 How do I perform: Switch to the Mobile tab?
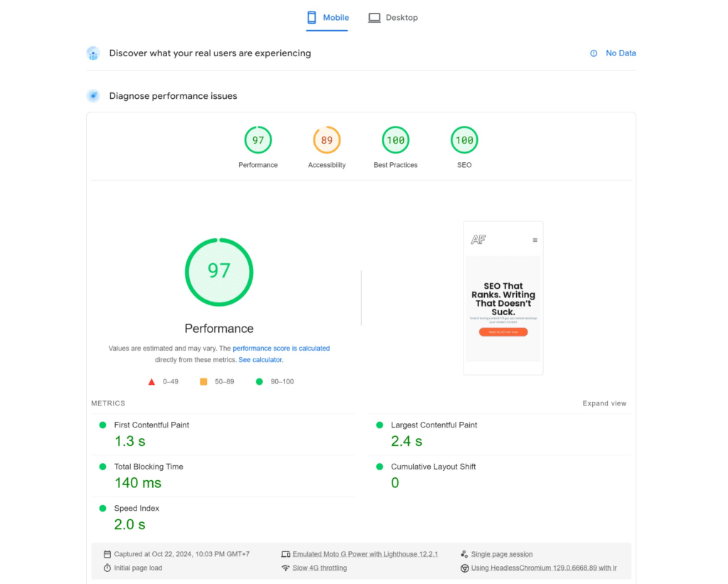[x=327, y=18]
